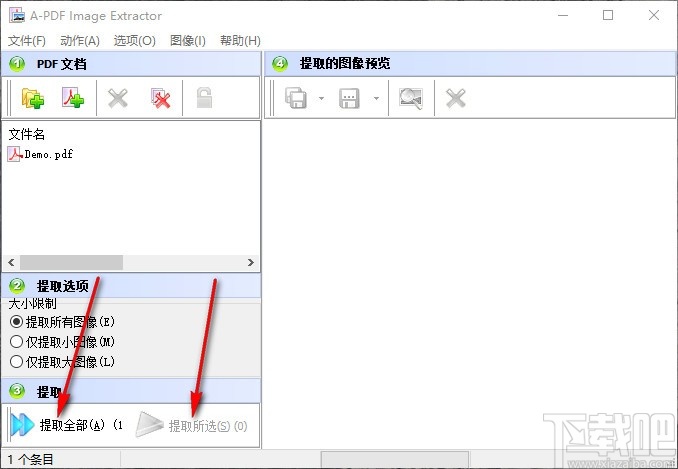Click the Save All images icon
Image resolution: width=678 pixels, height=469 pixels.
(296, 98)
